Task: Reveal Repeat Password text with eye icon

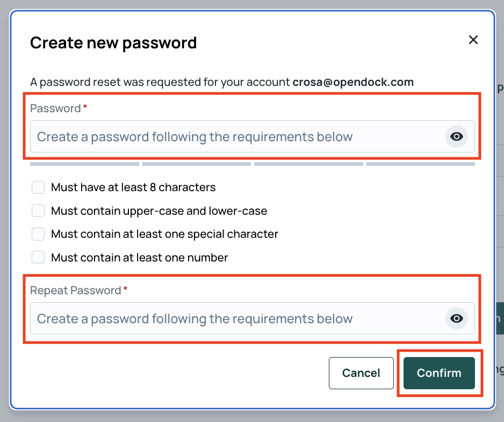Action: (456, 318)
